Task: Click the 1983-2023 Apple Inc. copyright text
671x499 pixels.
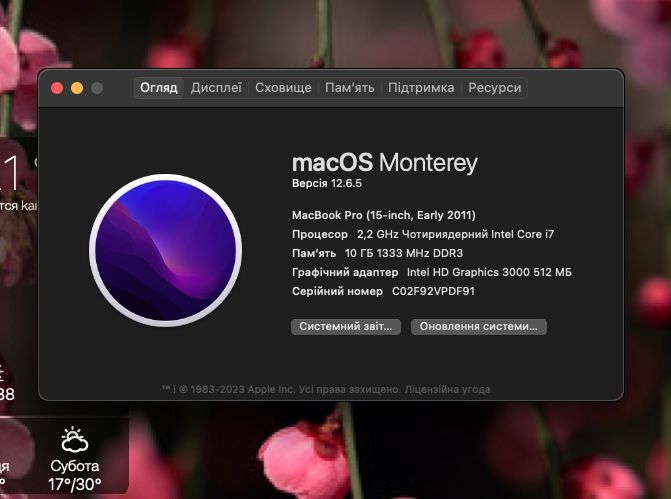Action: [x=242, y=389]
